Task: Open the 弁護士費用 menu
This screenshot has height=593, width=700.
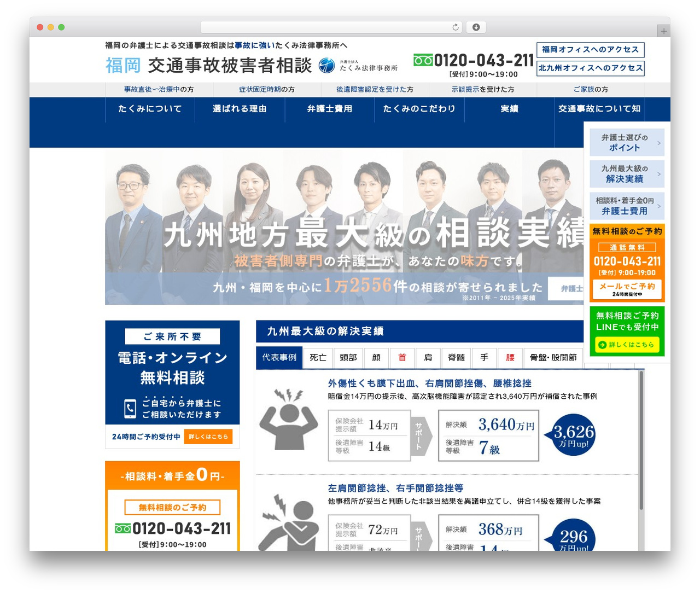Action: pyautogui.click(x=330, y=109)
